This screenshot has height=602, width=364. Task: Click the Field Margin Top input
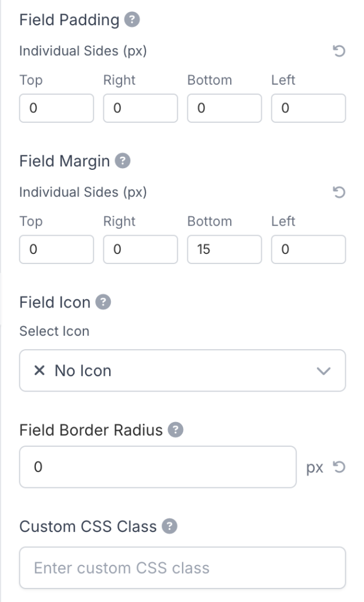tap(56, 249)
